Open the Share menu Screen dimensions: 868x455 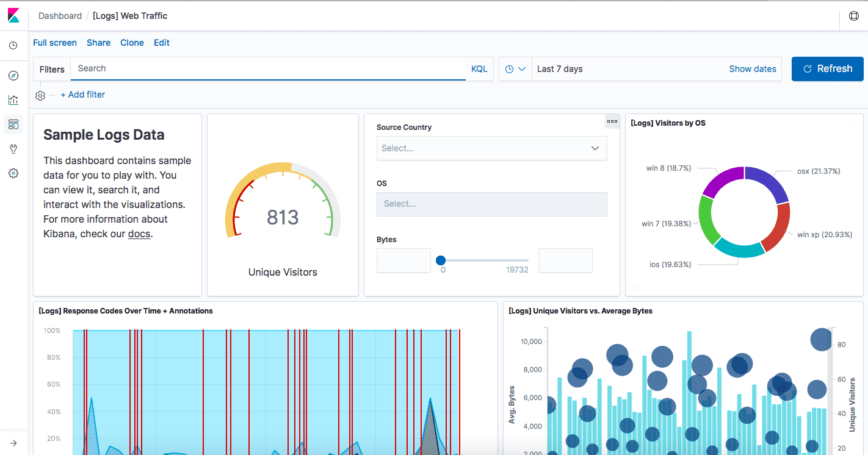click(x=98, y=43)
